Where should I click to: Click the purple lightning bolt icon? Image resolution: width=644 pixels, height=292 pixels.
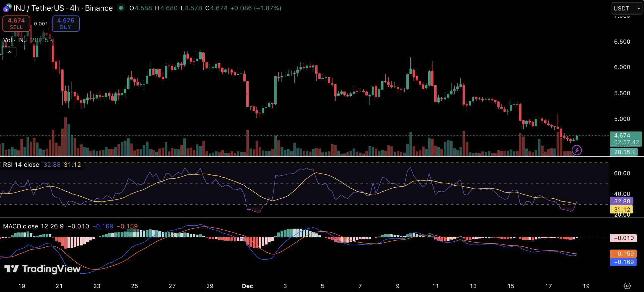577,150
